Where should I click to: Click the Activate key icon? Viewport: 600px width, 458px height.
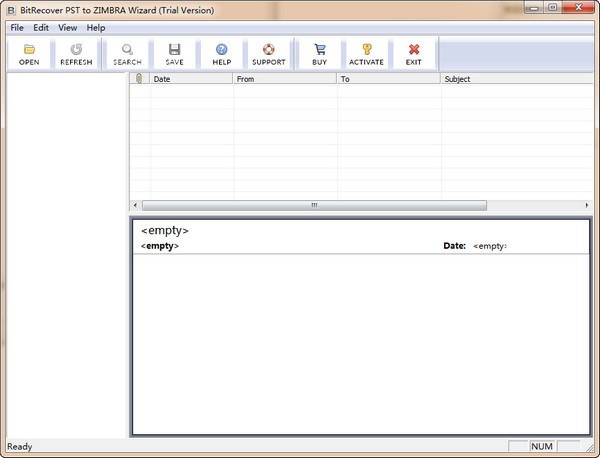[367, 49]
